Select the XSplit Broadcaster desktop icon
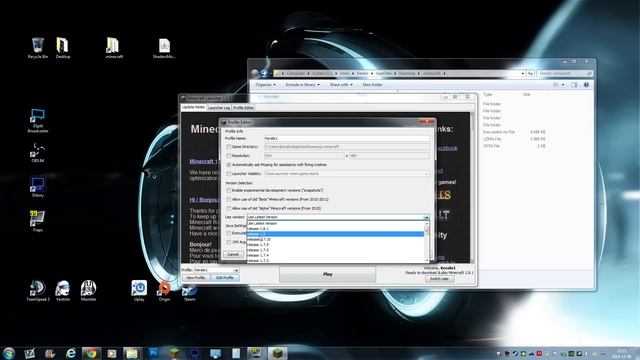640x360 pixels. [x=38, y=120]
